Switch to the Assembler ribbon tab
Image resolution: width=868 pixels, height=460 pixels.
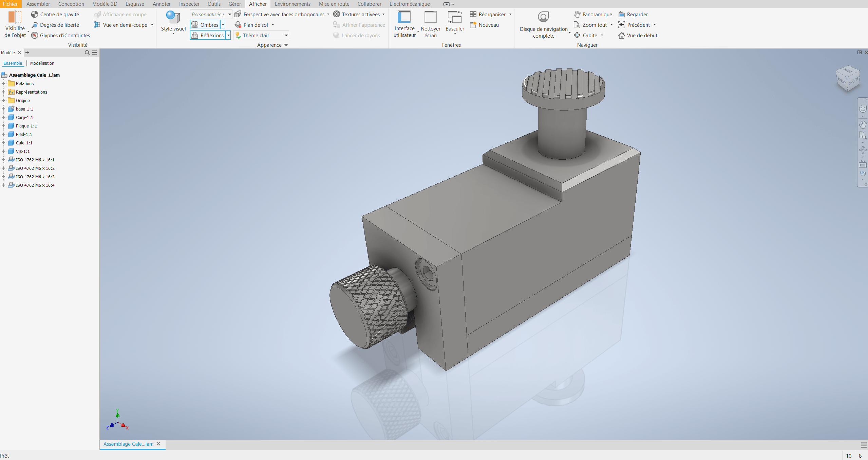click(38, 4)
